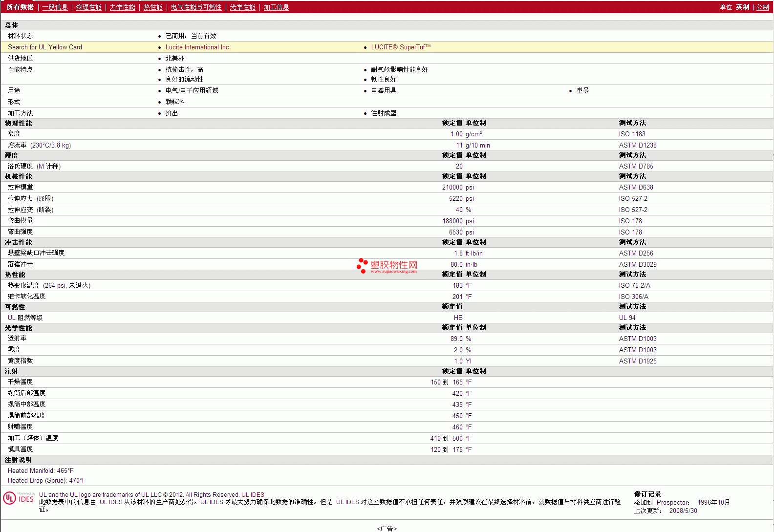Switch to the 电气性能与可燃性 tab
The width and height of the screenshot is (774, 532).
coord(196,7)
